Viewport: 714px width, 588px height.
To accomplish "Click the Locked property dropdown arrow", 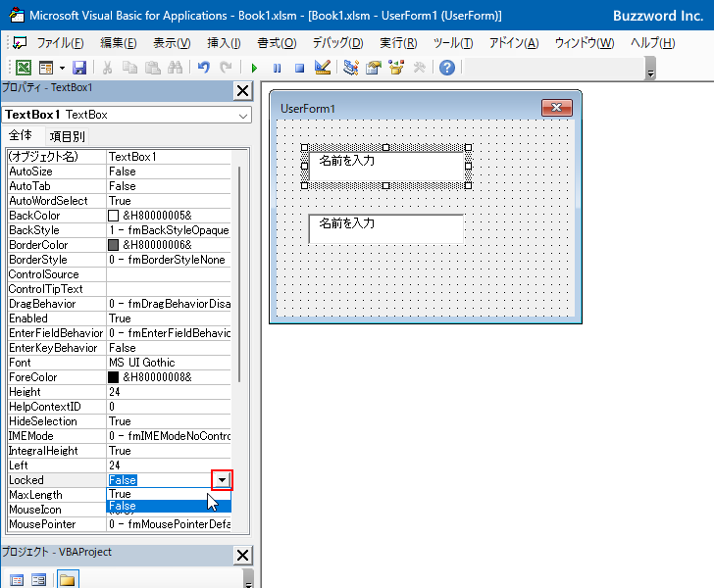I will (x=222, y=480).
